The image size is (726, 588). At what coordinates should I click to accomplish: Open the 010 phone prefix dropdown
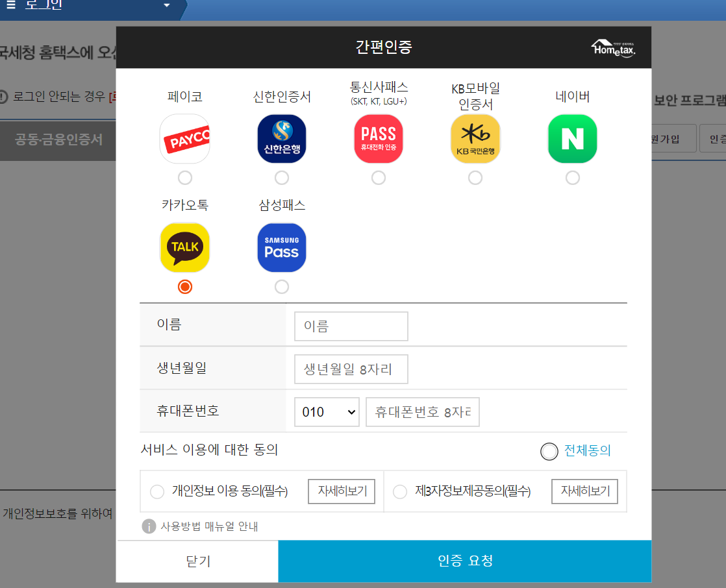pos(327,411)
